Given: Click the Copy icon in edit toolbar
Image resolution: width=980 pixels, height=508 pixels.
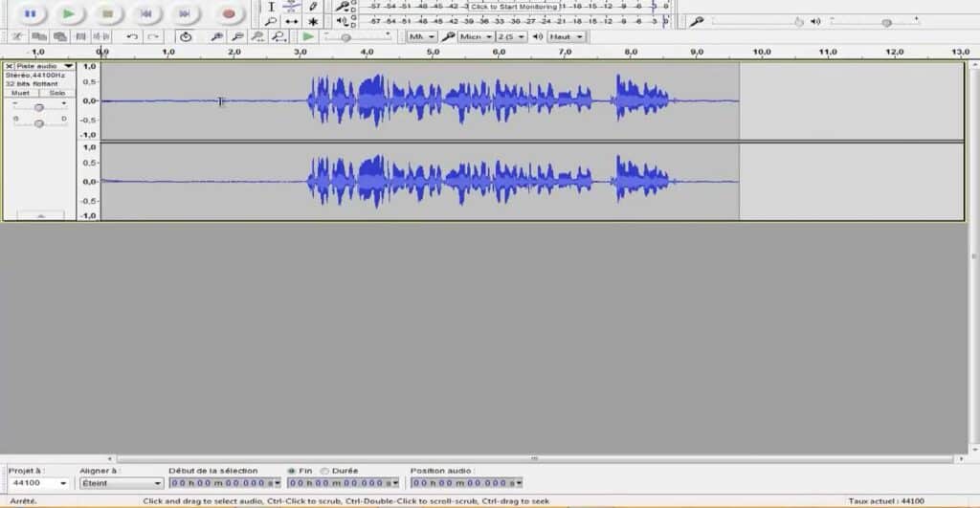Looking at the screenshot, I should click(x=38, y=37).
